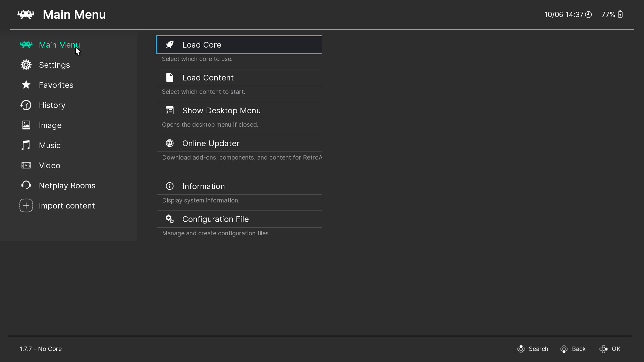Switch to the Settings sidebar entry
Viewport: 644px width, 362px height.
[x=54, y=65]
